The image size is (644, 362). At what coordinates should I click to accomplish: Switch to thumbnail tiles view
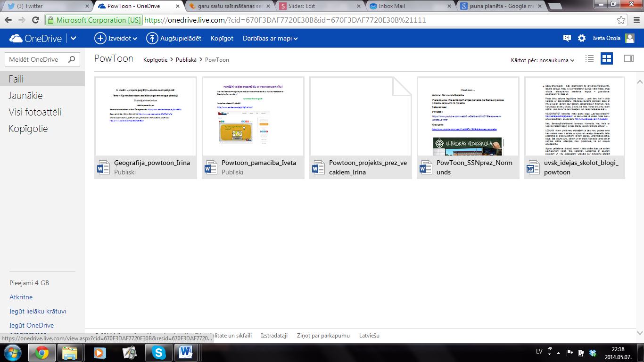coord(607,58)
